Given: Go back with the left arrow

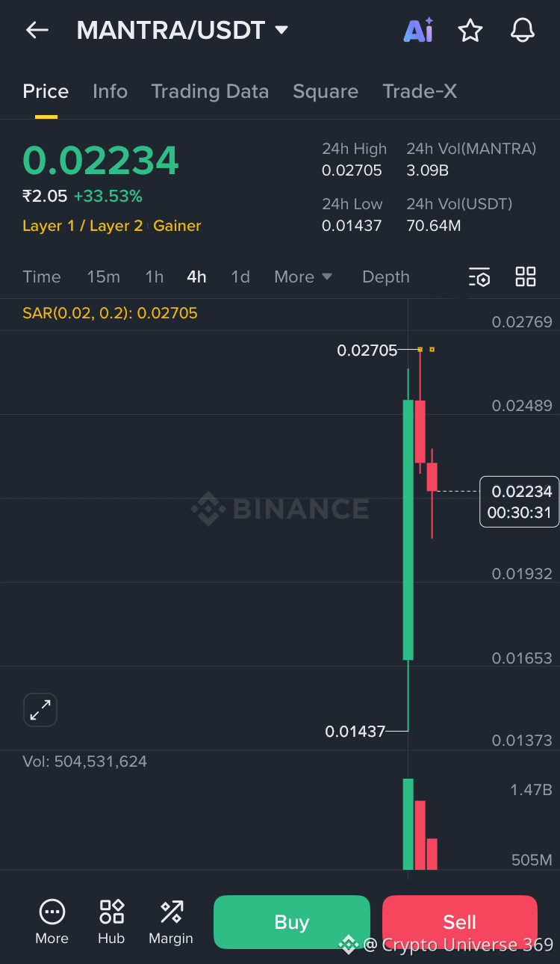Looking at the screenshot, I should coord(37,30).
